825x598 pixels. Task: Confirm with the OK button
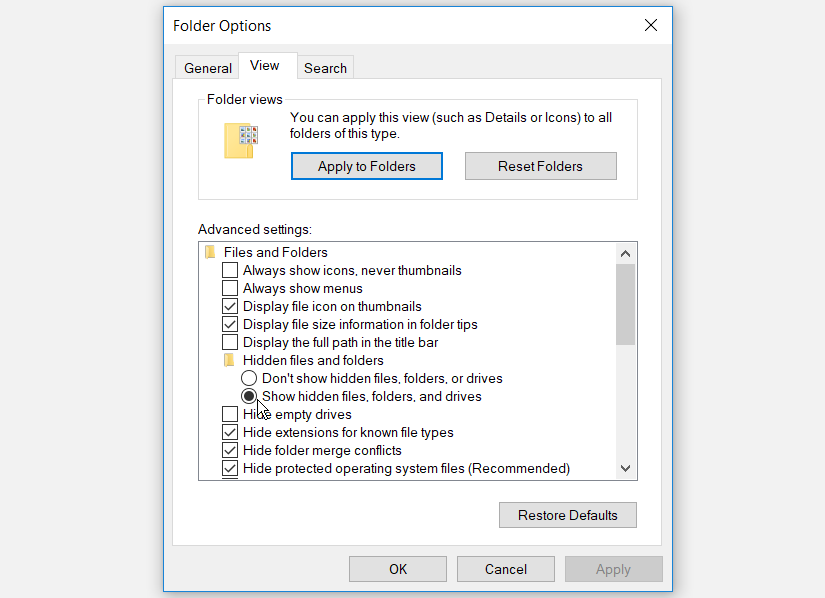click(398, 569)
